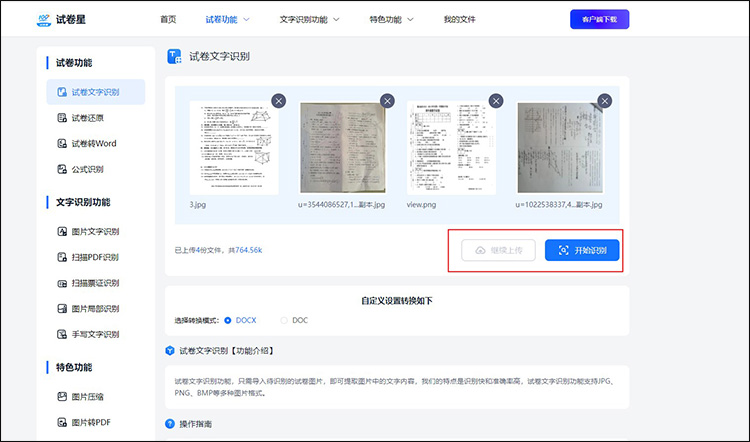Click the 客户端下载 button
Image resolution: width=750 pixels, height=442 pixels.
599,20
